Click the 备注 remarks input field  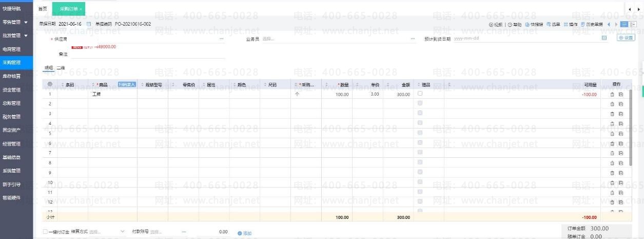pos(148,54)
